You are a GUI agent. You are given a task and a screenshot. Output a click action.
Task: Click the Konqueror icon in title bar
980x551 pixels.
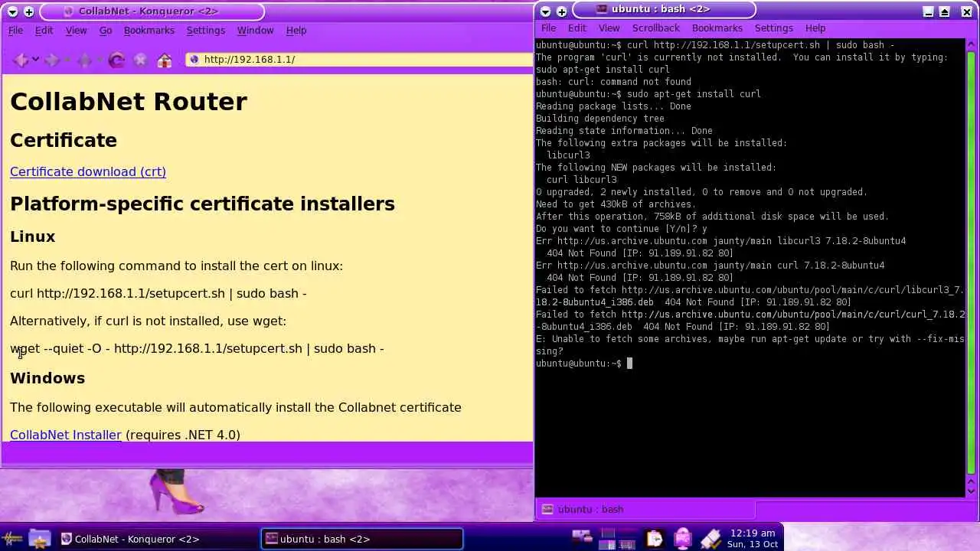coord(67,11)
